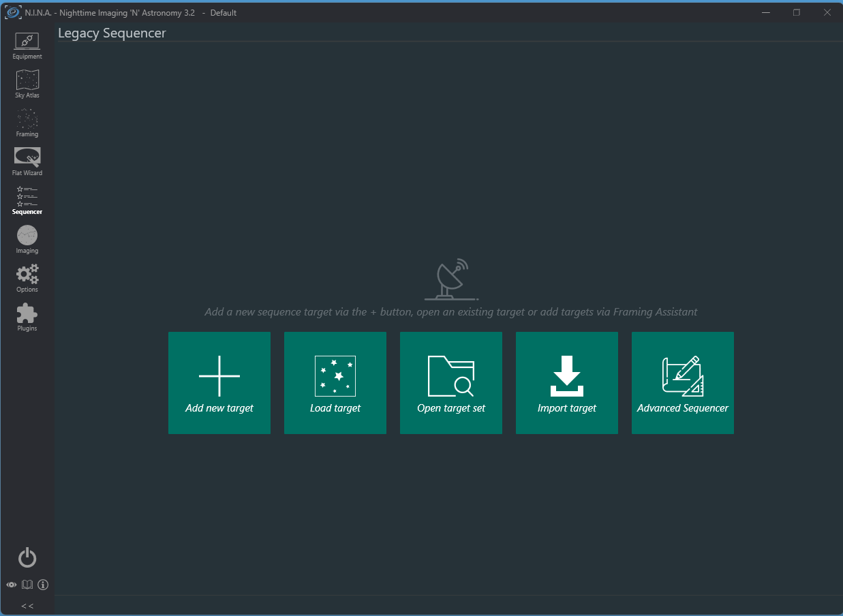This screenshot has width=843, height=616.
Task: Collapse the sidebar with the << arrows
Action: [x=27, y=606]
